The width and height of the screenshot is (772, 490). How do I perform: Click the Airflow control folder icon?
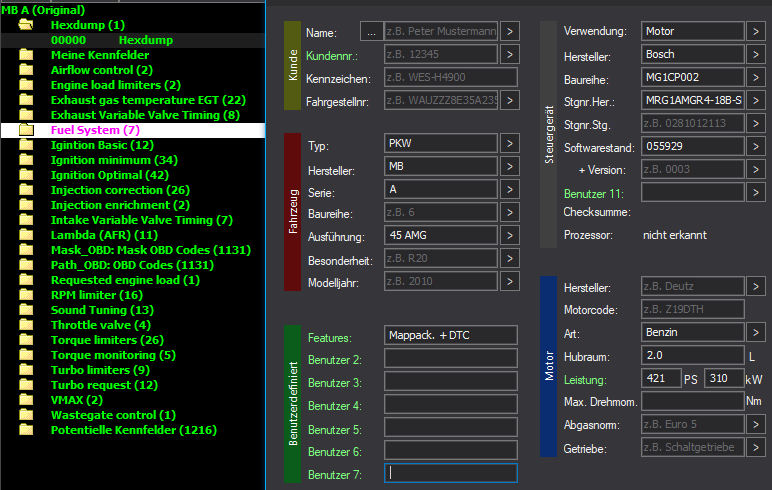tap(26, 70)
